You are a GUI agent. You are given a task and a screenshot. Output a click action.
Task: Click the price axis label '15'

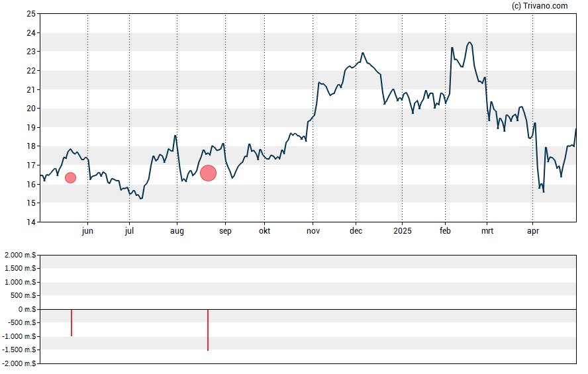pos(31,203)
